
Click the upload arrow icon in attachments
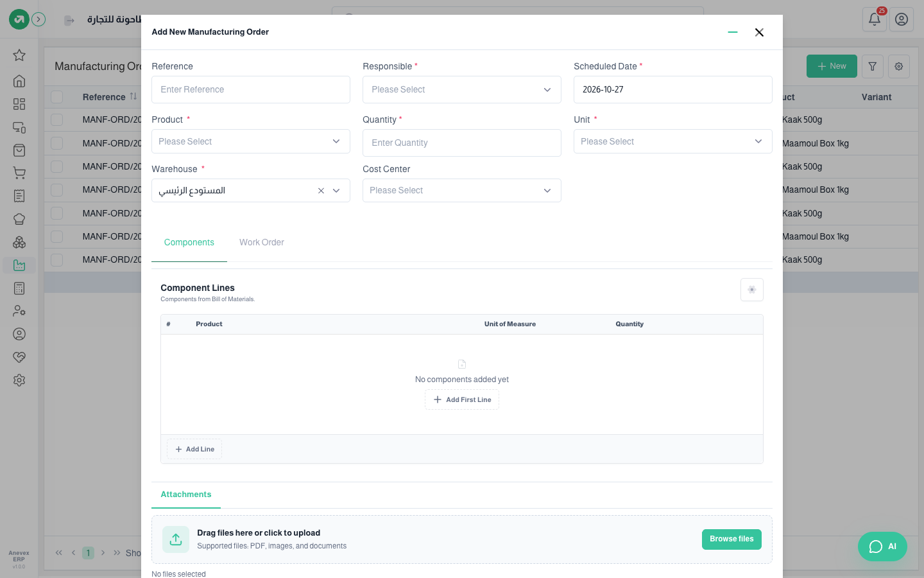coord(176,539)
